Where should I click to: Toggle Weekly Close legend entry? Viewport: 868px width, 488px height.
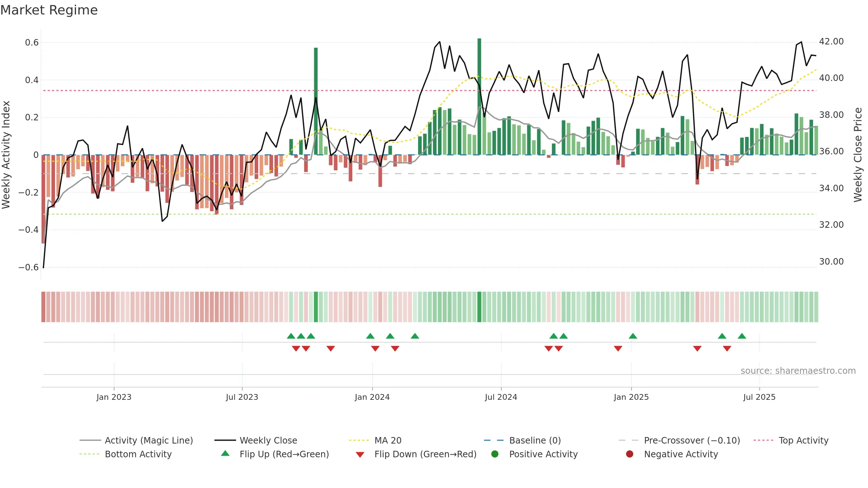(x=256, y=440)
